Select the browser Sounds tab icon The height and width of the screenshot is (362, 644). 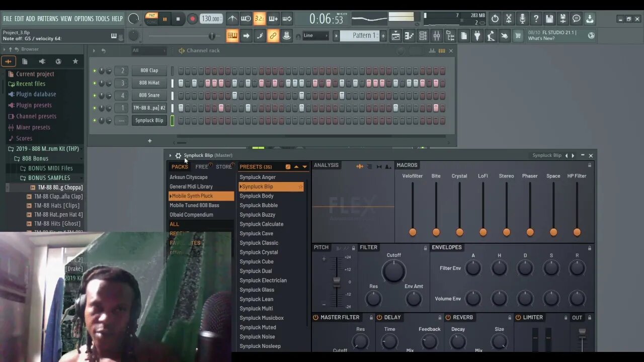pyautogui.click(x=9, y=61)
